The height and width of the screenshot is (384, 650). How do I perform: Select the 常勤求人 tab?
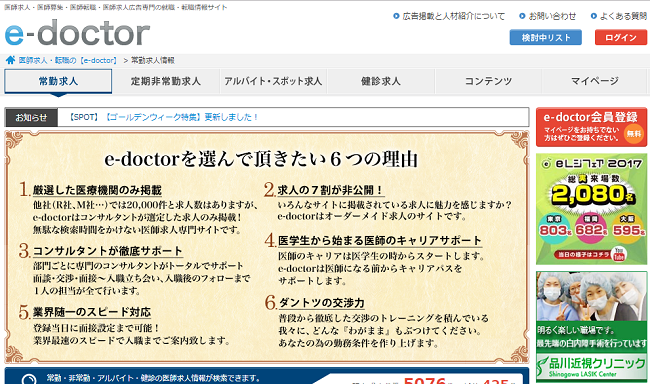[58, 81]
